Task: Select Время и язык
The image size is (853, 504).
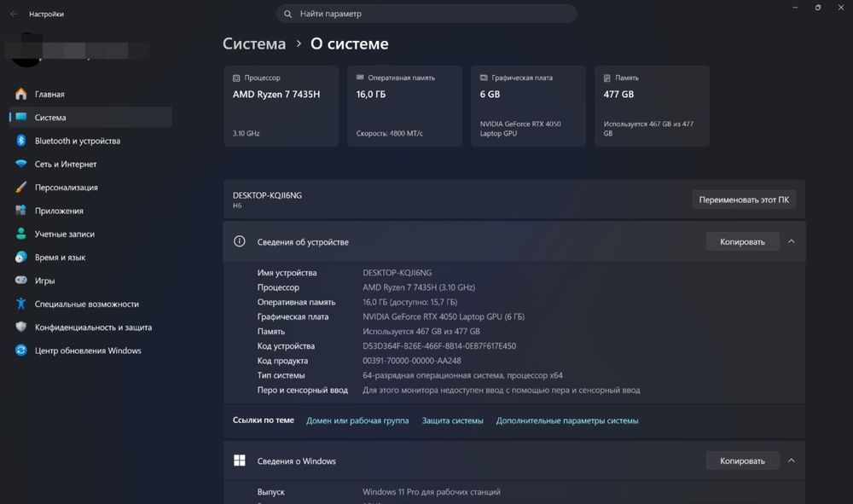Action: click(90, 258)
